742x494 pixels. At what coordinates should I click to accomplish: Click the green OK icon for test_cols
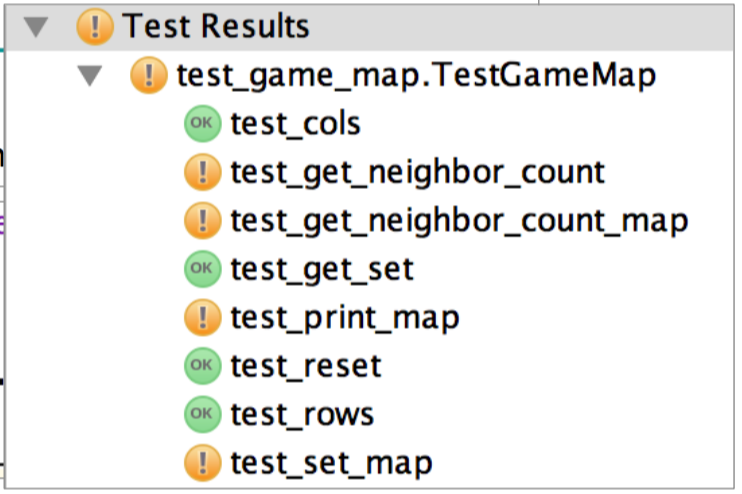(203, 124)
